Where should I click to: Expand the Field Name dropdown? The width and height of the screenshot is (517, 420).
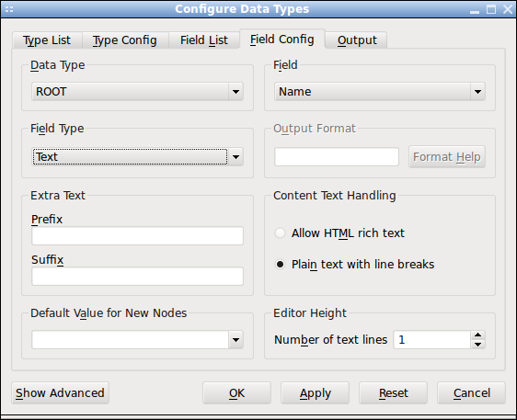[380, 92]
